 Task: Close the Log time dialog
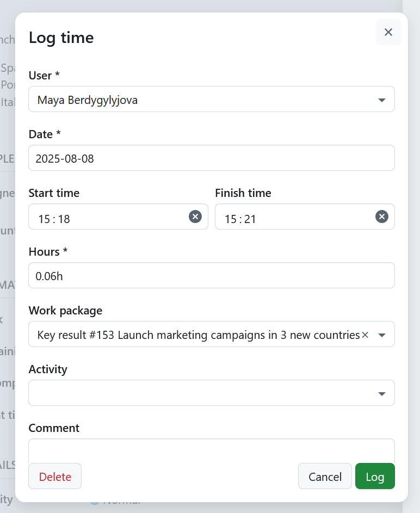(x=388, y=32)
